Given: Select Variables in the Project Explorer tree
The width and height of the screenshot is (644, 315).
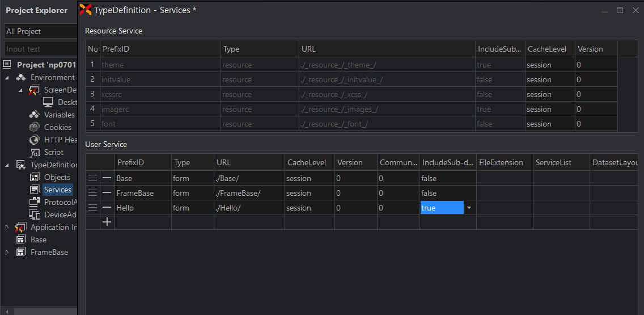Looking at the screenshot, I should [60, 115].
